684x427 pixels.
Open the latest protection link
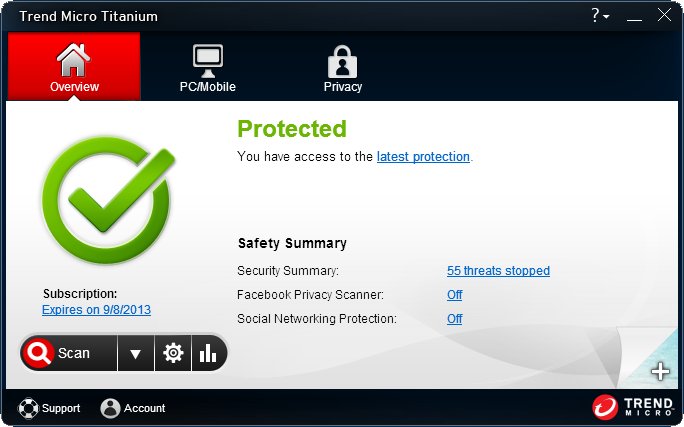click(x=423, y=157)
